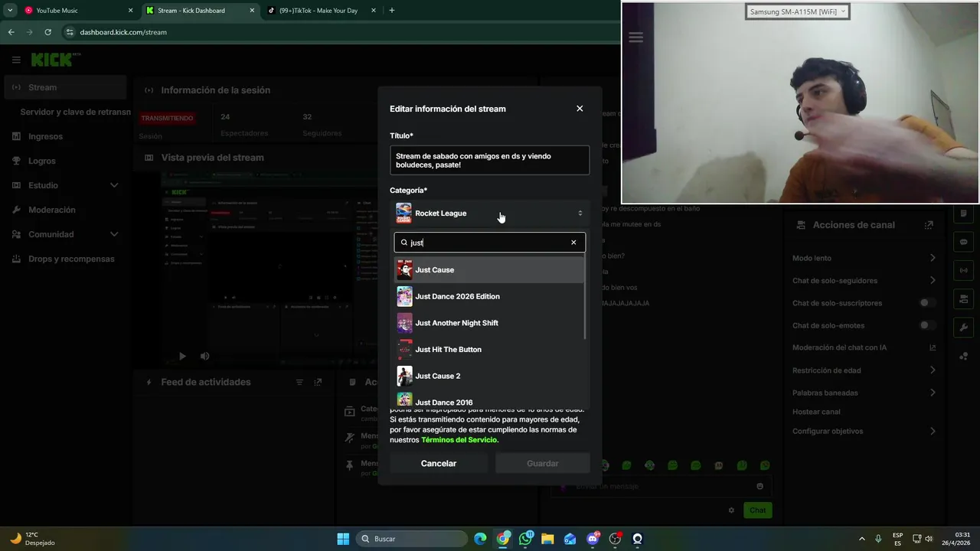Image resolution: width=980 pixels, height=551 pixels.
Task: Open Feed de actividades filter icon
Action: click(x=299, y=382)
